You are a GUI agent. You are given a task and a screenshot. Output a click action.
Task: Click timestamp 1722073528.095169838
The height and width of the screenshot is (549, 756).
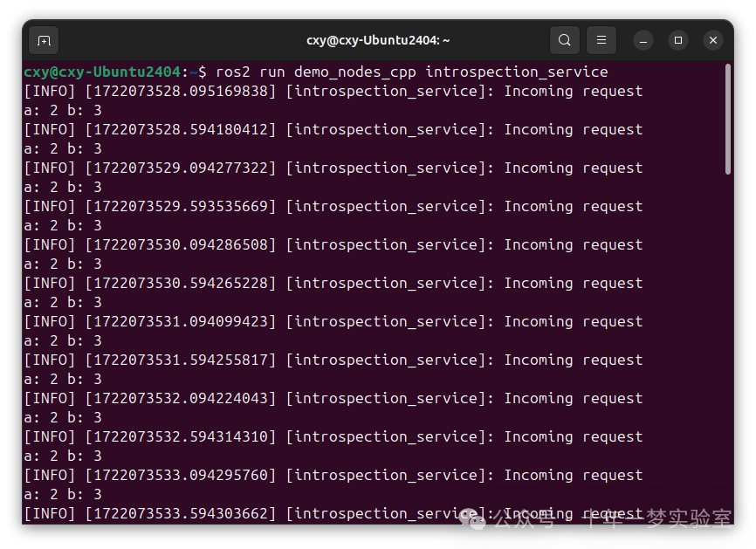point(181,92)
